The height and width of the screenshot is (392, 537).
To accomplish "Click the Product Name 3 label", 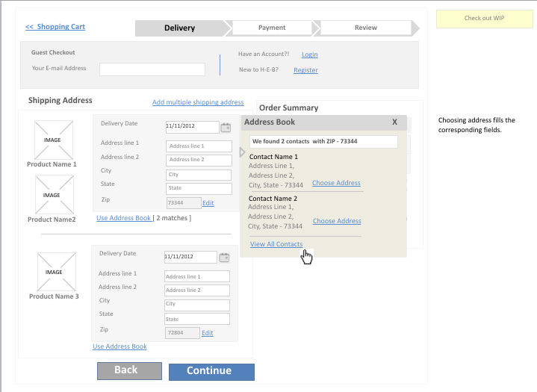I will [54, 296].
